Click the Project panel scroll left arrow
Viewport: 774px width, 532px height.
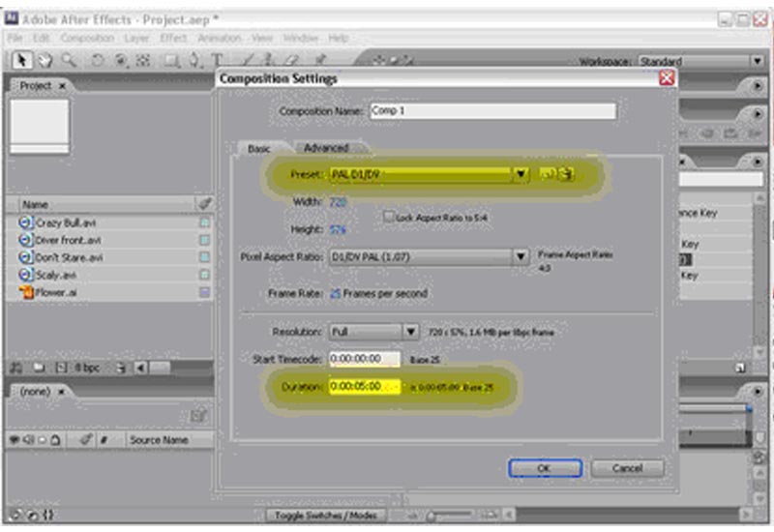(x=140, y=368)
